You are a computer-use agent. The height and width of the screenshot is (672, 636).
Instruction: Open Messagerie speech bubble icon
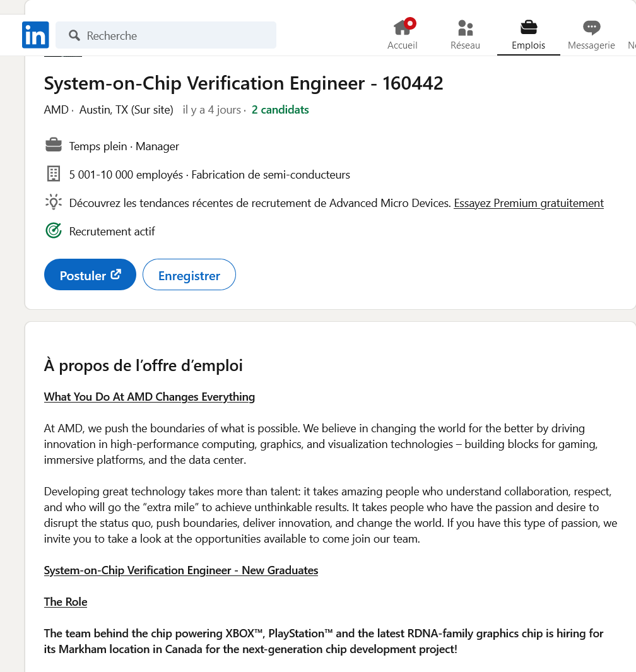pos(591,35)
